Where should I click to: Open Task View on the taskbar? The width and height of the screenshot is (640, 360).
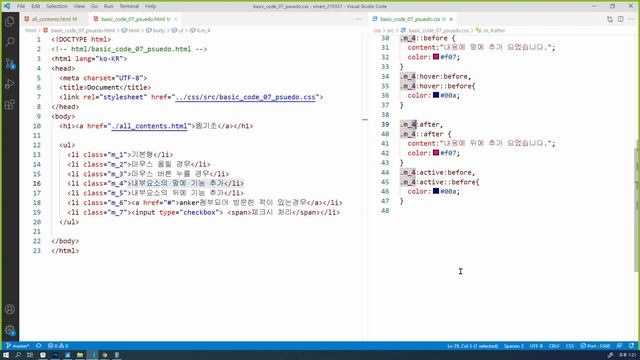point(30,355)
